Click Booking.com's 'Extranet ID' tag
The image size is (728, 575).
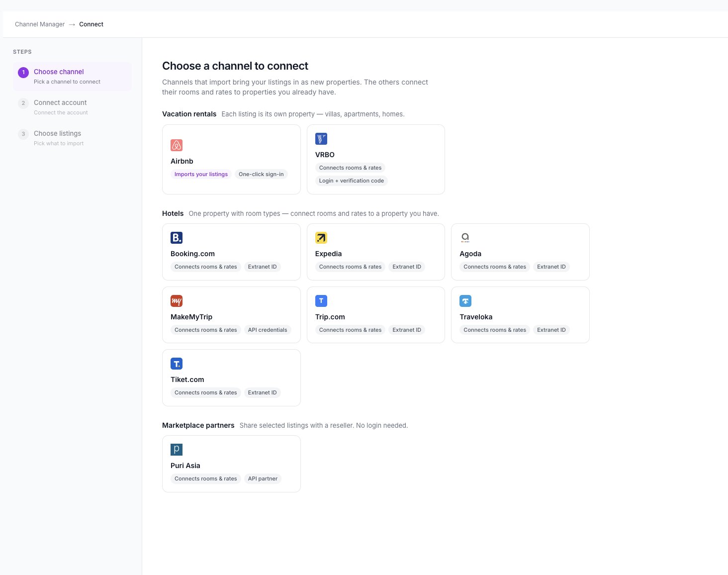(x=263, y=267)
